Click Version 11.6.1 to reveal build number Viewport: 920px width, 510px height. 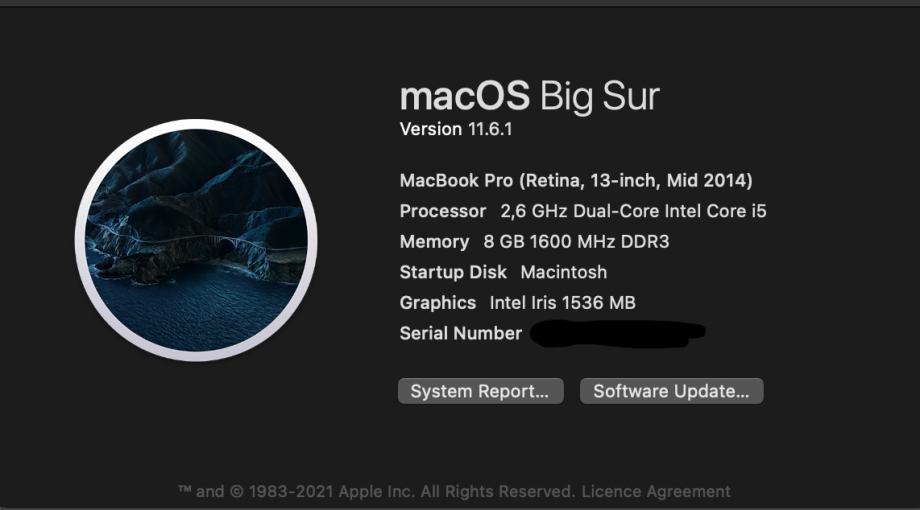click(x=456, y=129)
